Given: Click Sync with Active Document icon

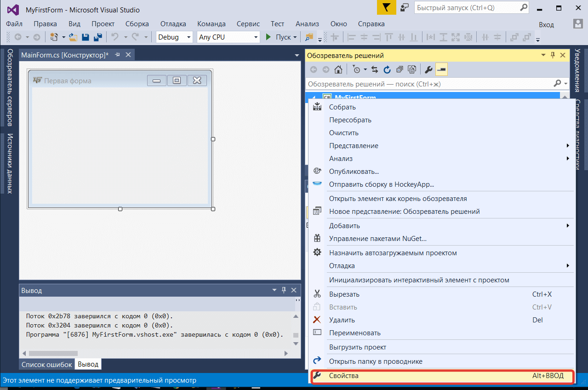Looking at the screenshot, I should coord(375,69).
